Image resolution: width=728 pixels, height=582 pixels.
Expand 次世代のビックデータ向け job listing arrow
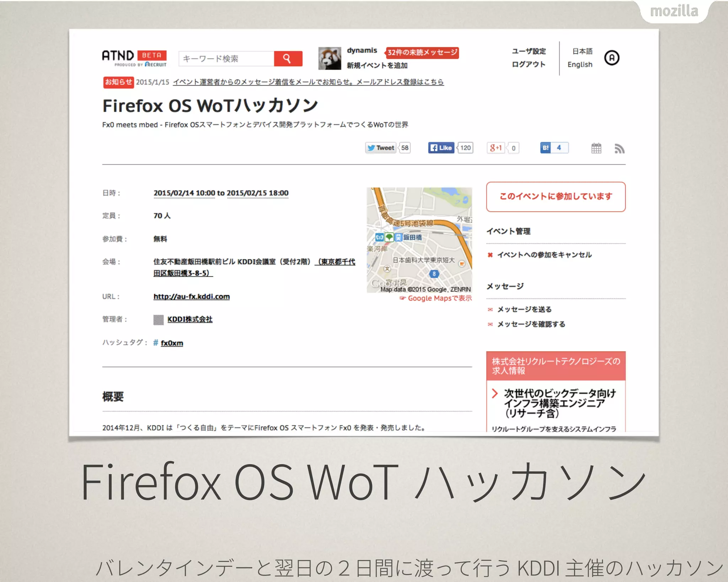494,393
